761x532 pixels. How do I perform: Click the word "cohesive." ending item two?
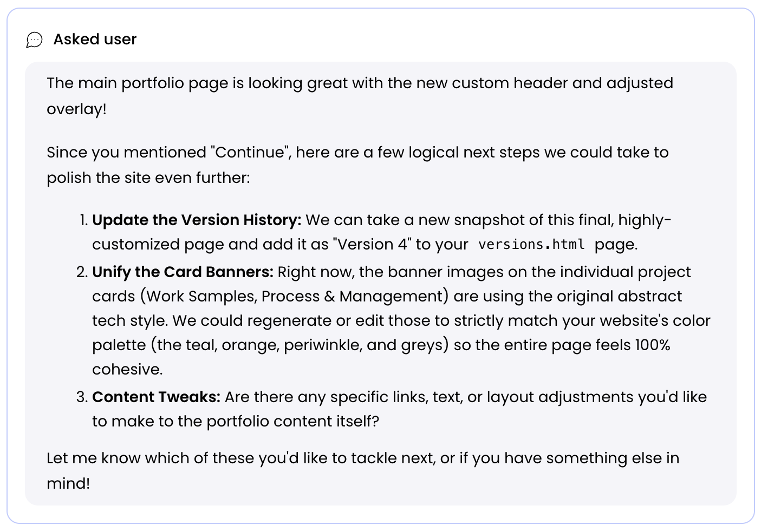(x=127, y=370)
